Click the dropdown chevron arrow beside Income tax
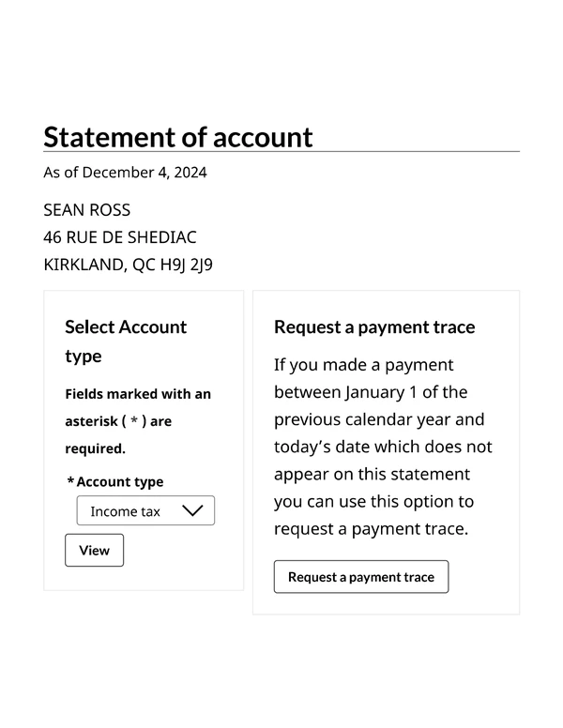563x728 pixels. tap(191, 510)
